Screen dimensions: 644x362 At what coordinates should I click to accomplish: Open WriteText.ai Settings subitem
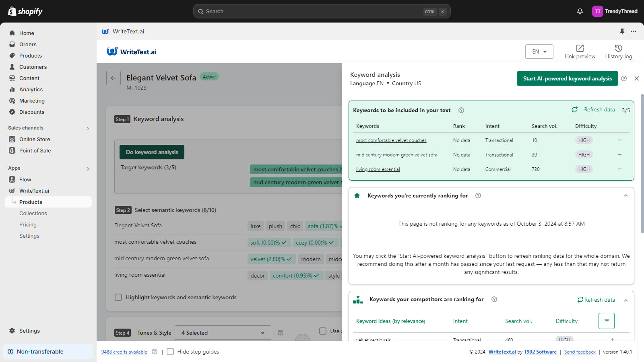pyautogui.click(x=29, y=236)
